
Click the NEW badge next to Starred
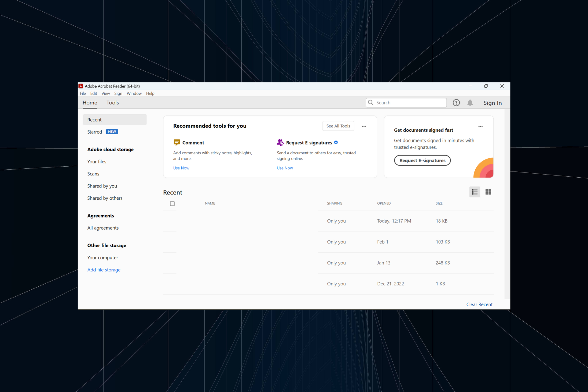tap(112, 132)
